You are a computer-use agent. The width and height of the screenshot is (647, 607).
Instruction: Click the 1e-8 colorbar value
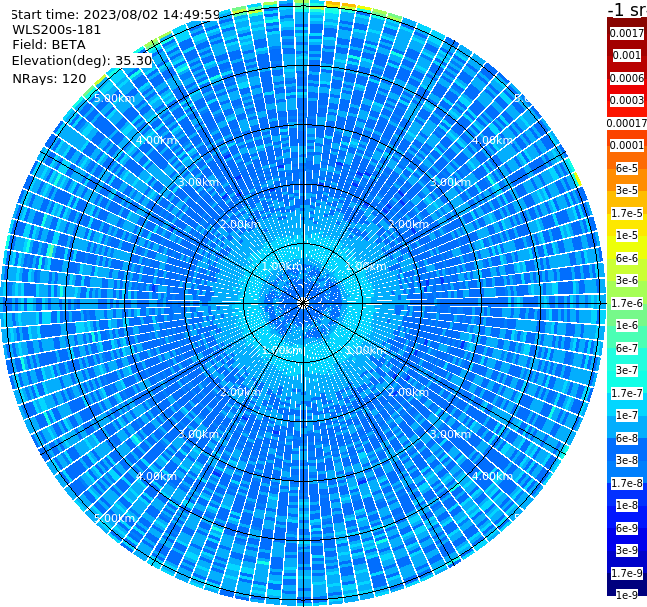pyautogui.click(x=627, y=505)
